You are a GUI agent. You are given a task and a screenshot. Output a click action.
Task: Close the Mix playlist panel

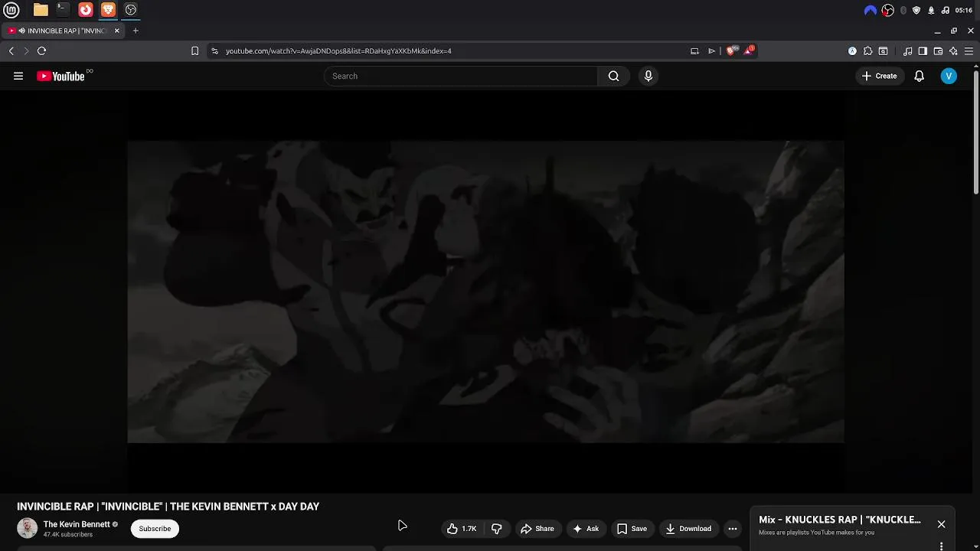[941, 524]
